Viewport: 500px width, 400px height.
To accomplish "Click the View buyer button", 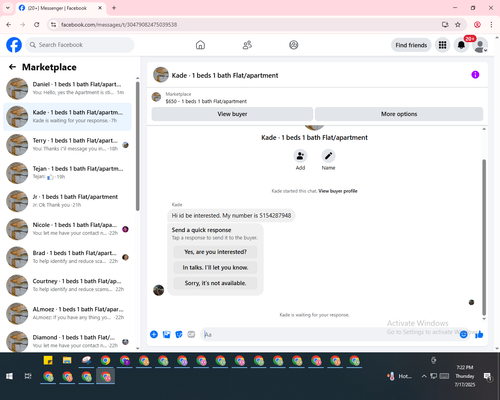I will click(x=232, y=114).
